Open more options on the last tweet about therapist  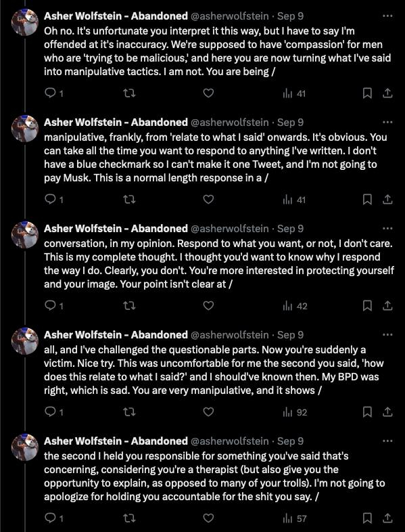pos(387,441)
